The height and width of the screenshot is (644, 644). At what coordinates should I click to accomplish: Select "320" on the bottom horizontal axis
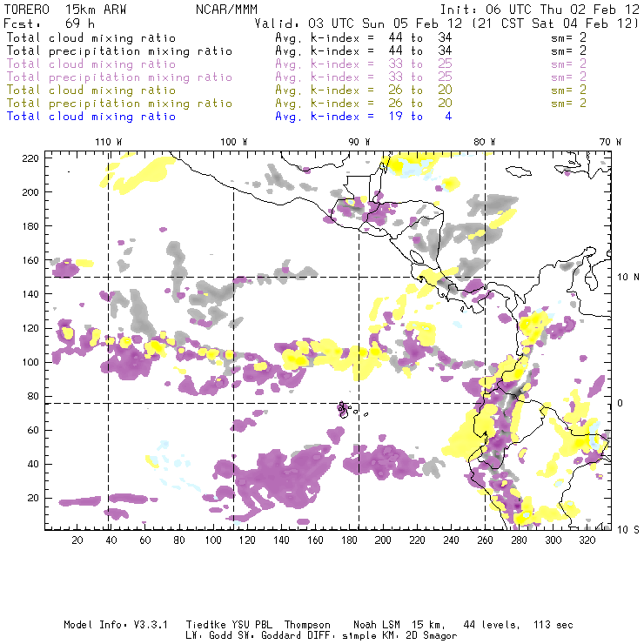(587, 540)
